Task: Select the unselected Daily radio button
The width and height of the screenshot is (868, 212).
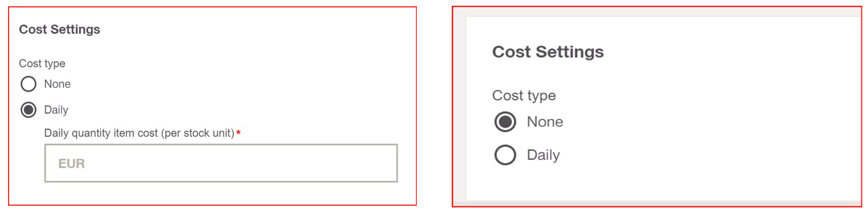Action: click(x=505, y=155)
